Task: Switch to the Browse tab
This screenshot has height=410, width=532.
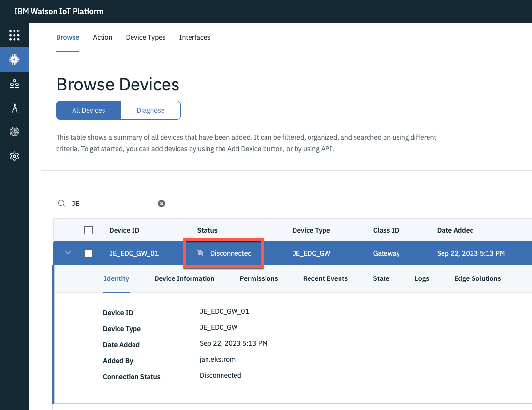Action: click(68, 37)
